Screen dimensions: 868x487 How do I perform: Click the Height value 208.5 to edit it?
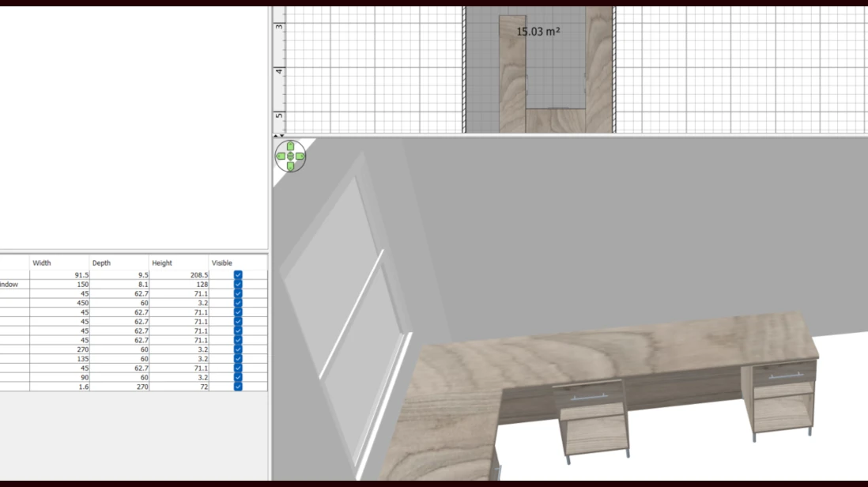click(x=199, y=274)
